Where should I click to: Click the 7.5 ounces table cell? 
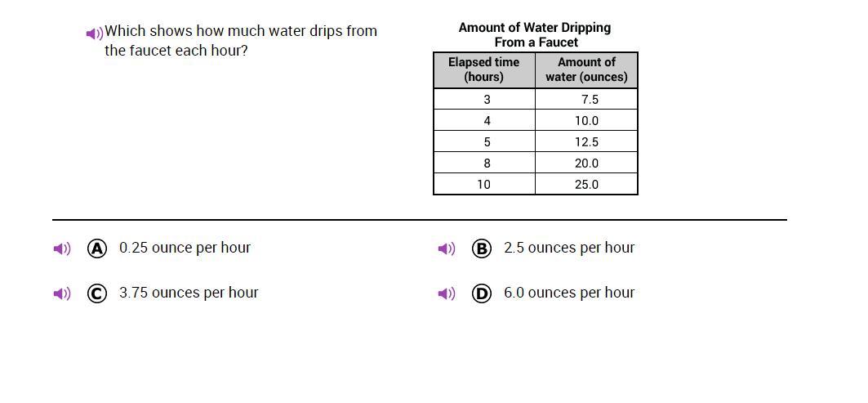(587, 99)
